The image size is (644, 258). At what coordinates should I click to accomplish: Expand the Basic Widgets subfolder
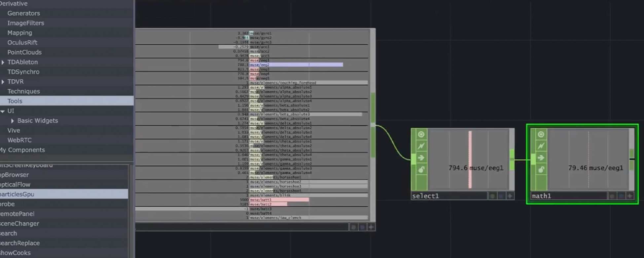pyautogui.click(x=13, y=121)
